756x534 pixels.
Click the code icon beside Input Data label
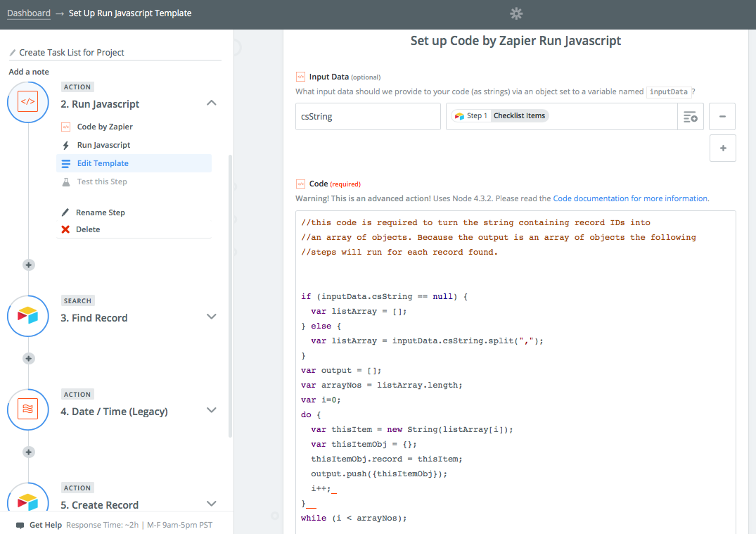pyautogui.click(x=300, y=77)
